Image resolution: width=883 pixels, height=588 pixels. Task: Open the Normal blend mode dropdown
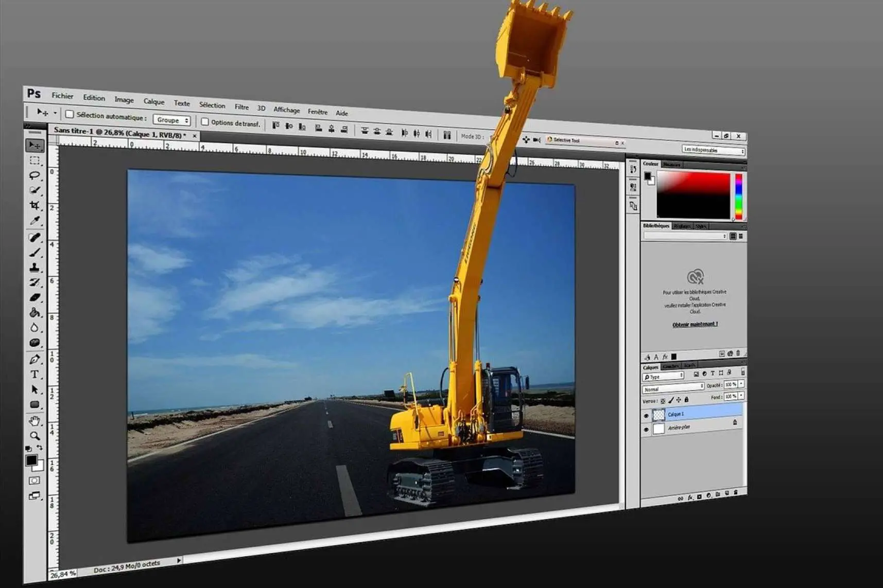coord(673,387)
